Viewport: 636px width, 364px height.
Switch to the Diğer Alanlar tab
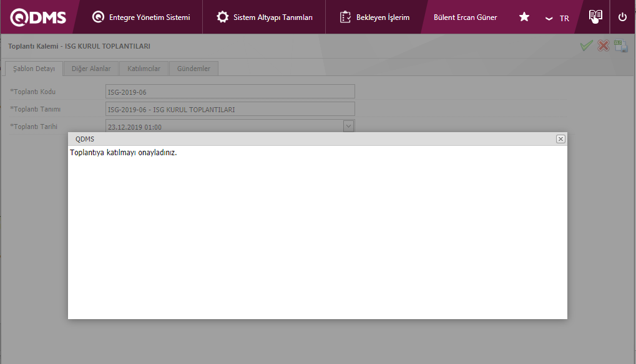coord(91,69)
